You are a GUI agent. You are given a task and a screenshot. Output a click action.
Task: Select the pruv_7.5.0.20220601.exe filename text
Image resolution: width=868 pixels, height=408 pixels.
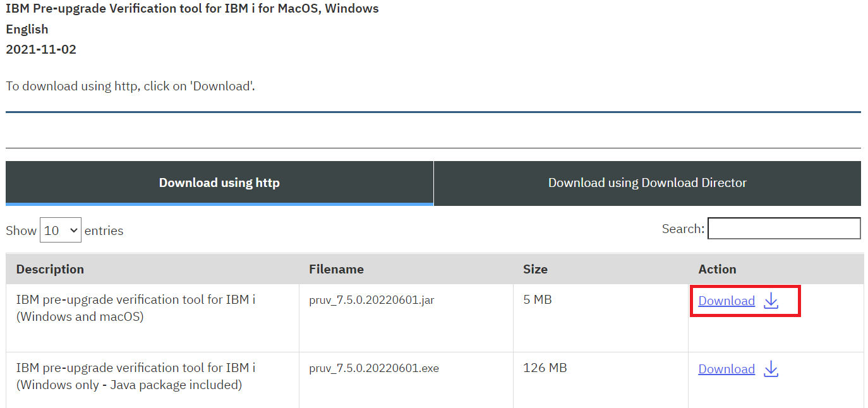coord(373,368)
